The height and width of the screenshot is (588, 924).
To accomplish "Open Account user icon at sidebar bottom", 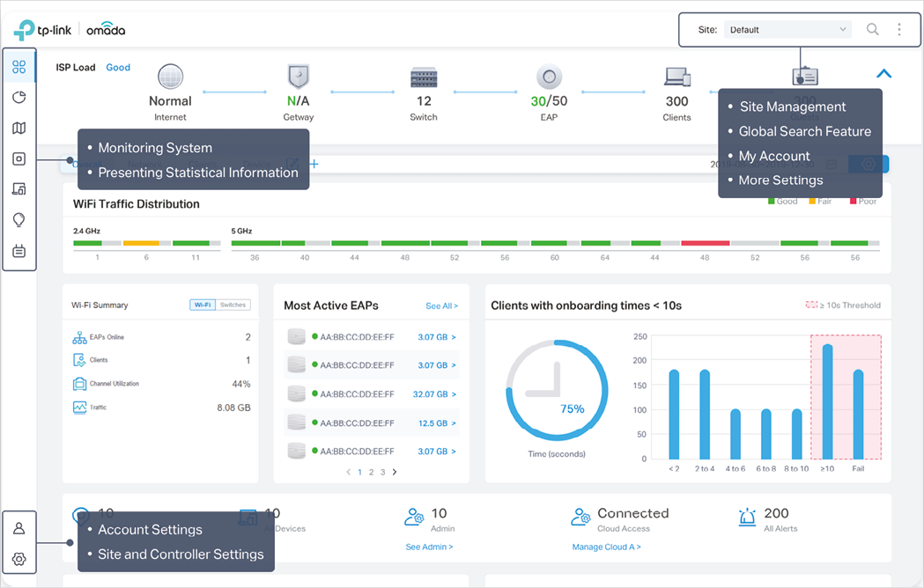I will [18, 528].
